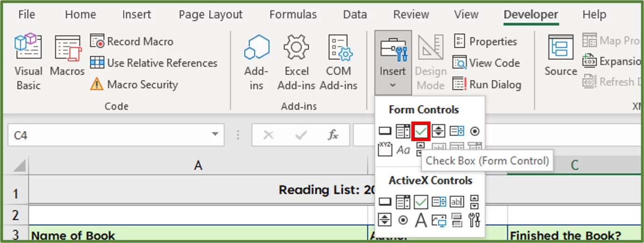Insert ActiveX Combo Box
Viewport: 644px width, 243px height.
pos(403,202)
